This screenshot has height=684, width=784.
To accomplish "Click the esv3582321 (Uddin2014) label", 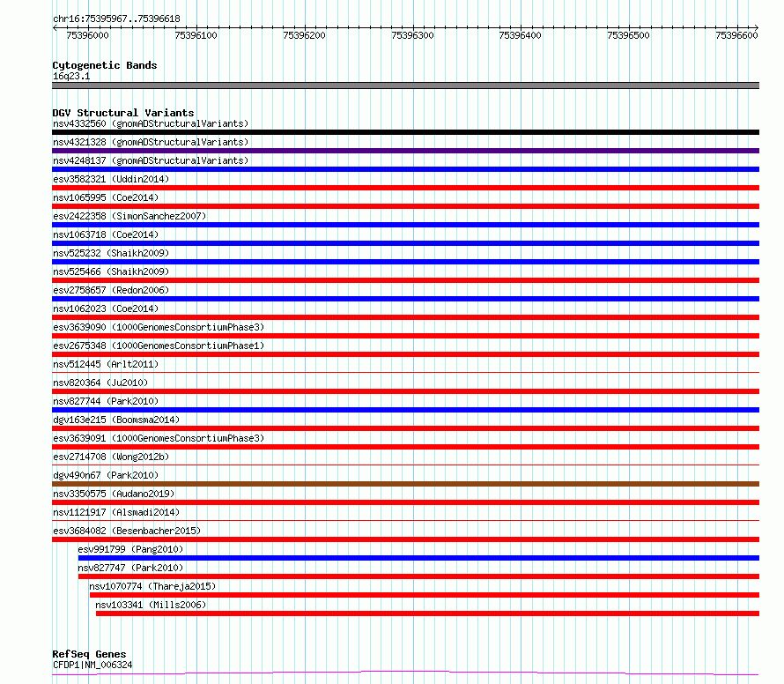I will click(x=111, y=179).
